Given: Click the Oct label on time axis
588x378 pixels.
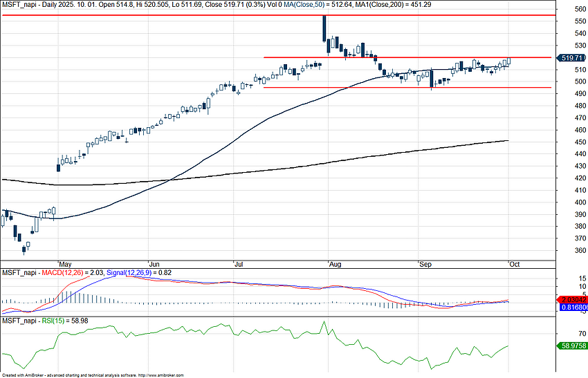Looking at the screenshot, I should pos(513,264).
